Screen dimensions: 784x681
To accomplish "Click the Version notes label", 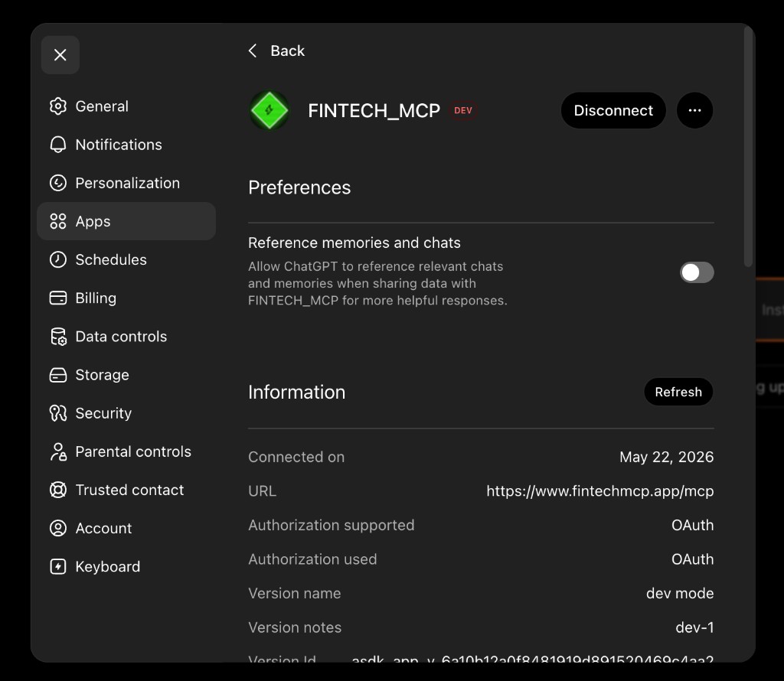I will point(295,627).
